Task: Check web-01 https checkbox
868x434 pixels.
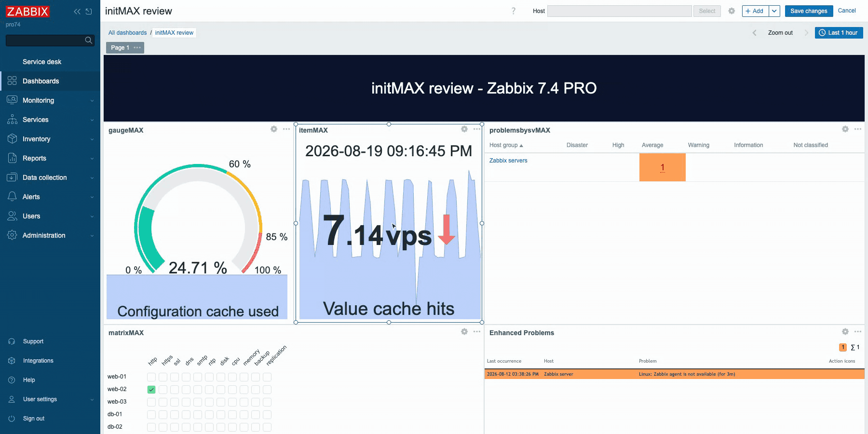Action: point(163,377)
